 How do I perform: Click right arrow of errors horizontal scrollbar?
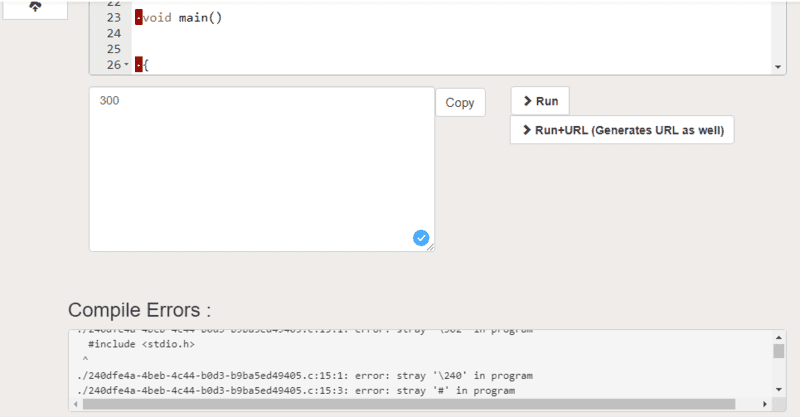coord(766,405)
